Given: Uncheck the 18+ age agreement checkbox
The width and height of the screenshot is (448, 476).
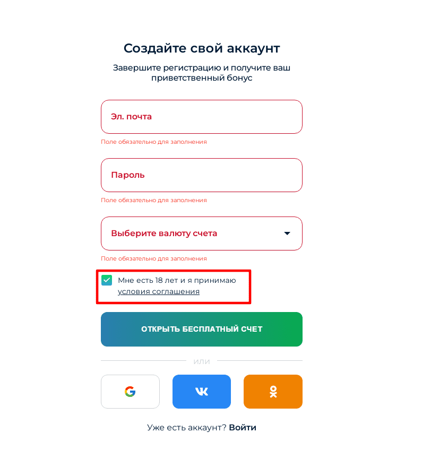Looking at the screenshot, I should 107,280.
